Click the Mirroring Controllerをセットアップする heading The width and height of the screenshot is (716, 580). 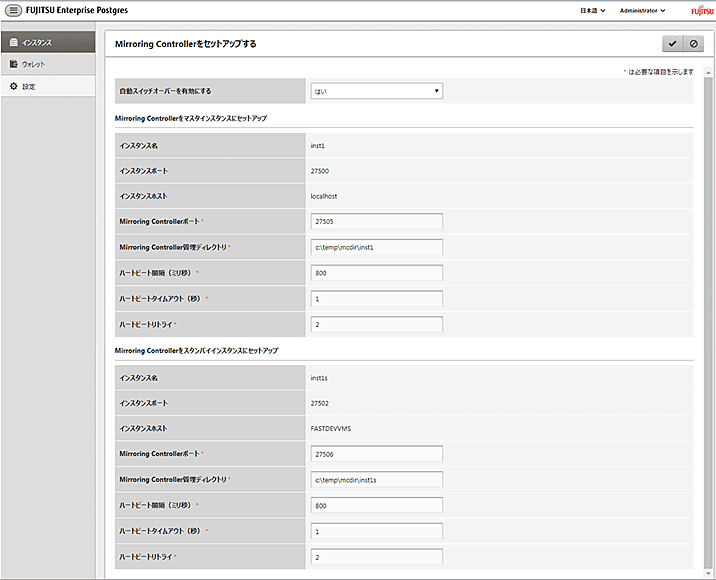click(x=185, y=44)
